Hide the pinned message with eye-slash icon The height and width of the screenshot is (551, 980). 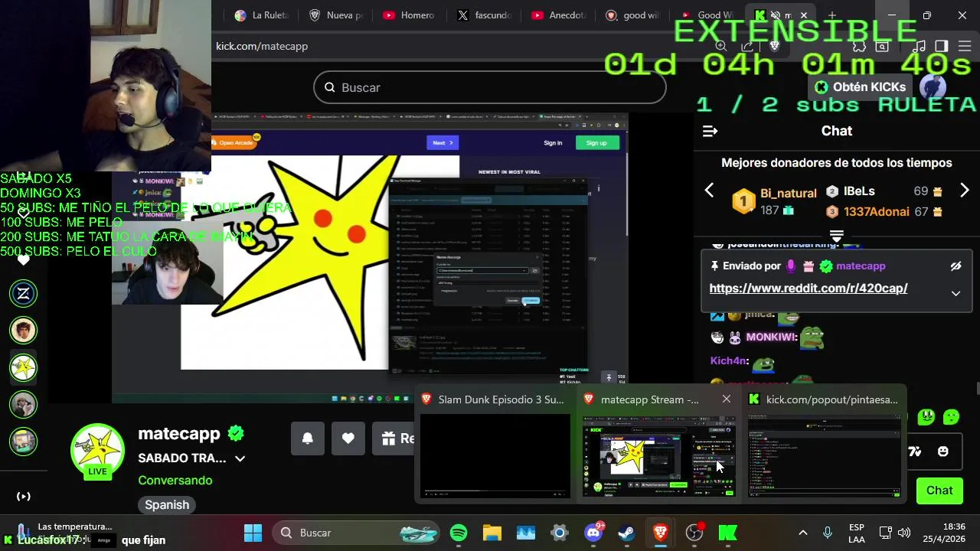click(x=955, y=266)
